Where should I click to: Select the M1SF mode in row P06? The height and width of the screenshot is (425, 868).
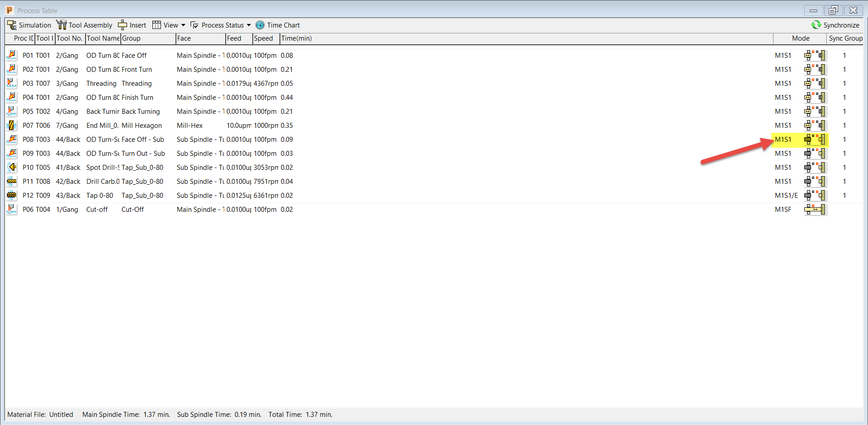point(783,209)
